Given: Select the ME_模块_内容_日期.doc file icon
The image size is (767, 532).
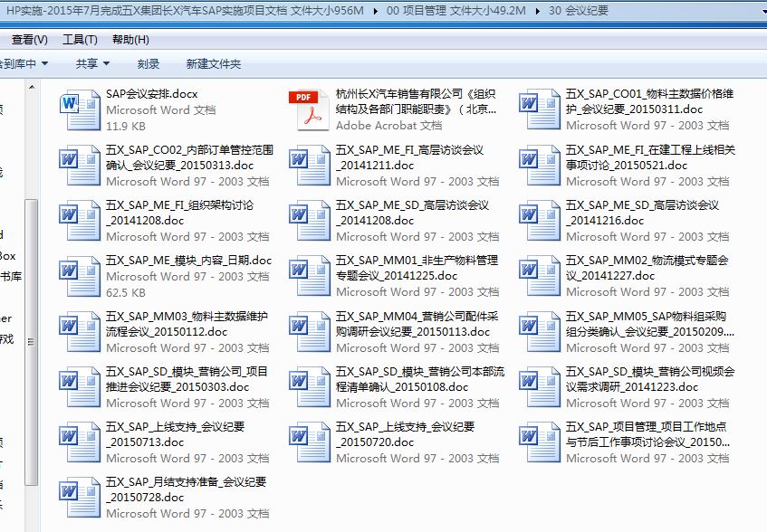Looking at the screenshot, I should point(80,276).
